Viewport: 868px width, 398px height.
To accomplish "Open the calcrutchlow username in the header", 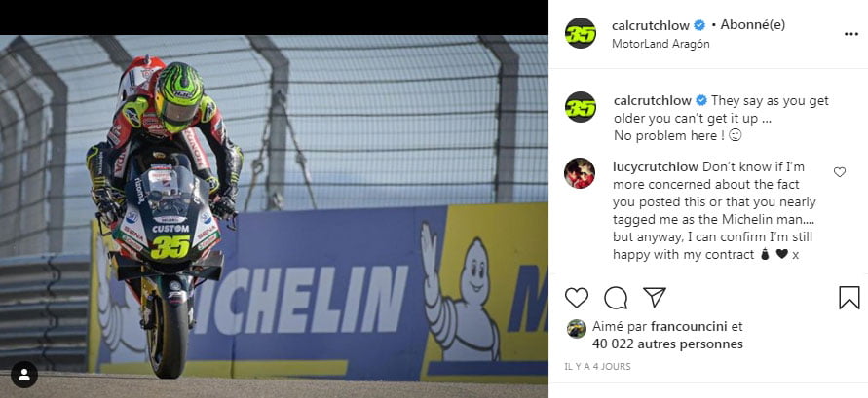I will [651, 25].
